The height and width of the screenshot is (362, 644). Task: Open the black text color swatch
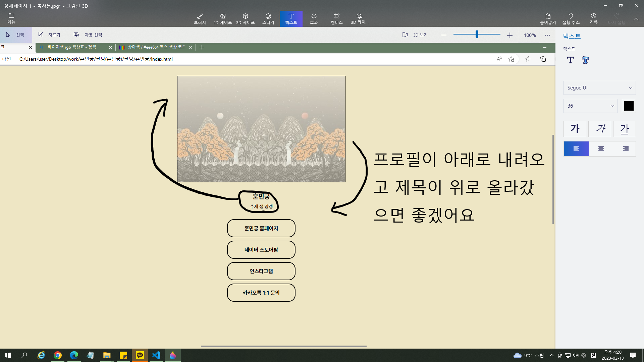pos(629,106)
